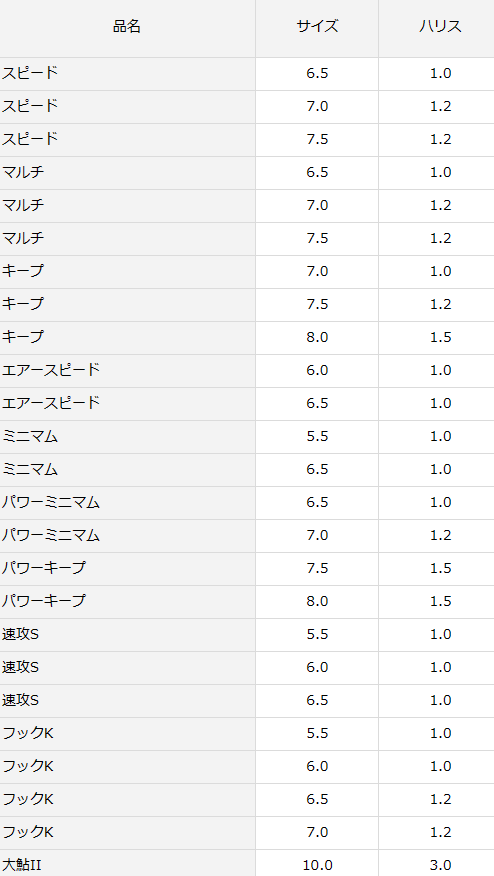Select the 大鮎II row
Screen dimensions: 494x876
(247, 863)
